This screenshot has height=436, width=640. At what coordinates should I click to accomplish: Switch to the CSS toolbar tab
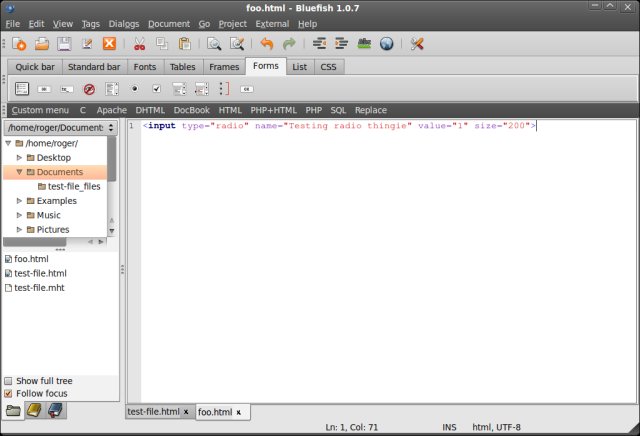click(329, 67)
